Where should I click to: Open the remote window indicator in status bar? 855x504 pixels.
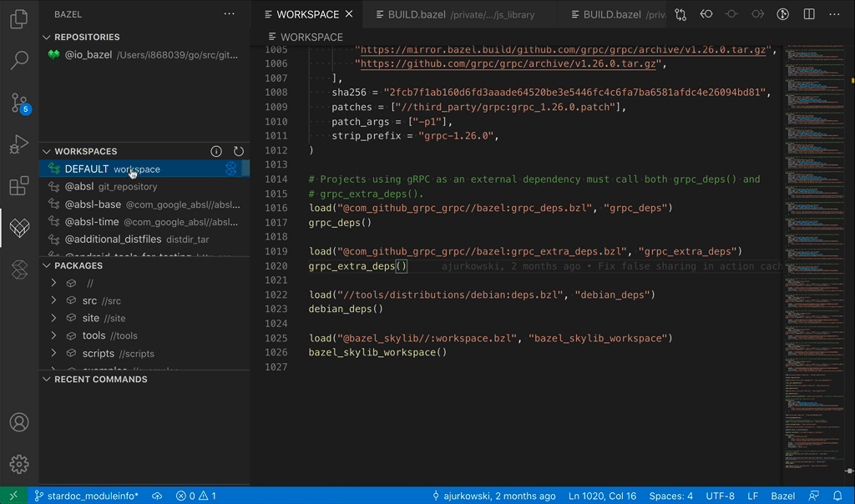tap(13, 496)
